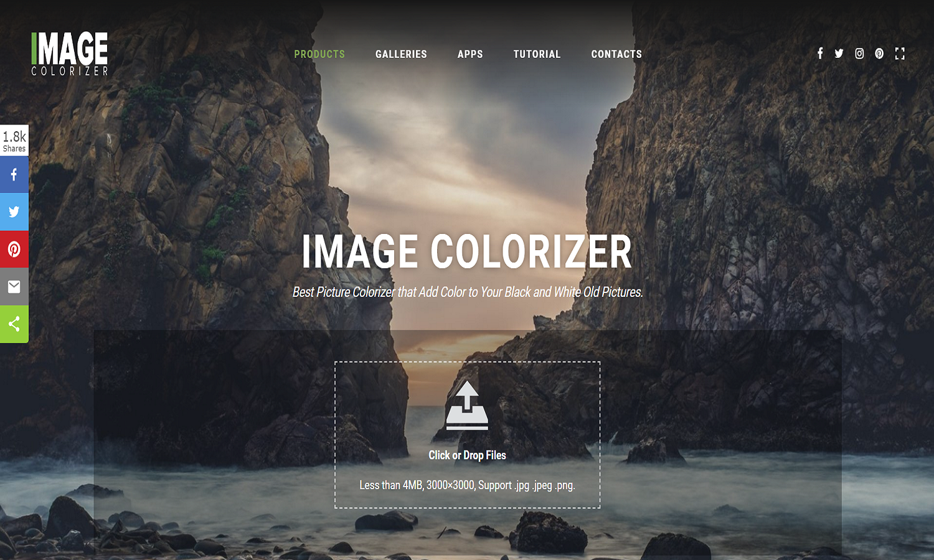
Task: Pin the page via the sidebar Pinterest icon
Action: point(14,249)
